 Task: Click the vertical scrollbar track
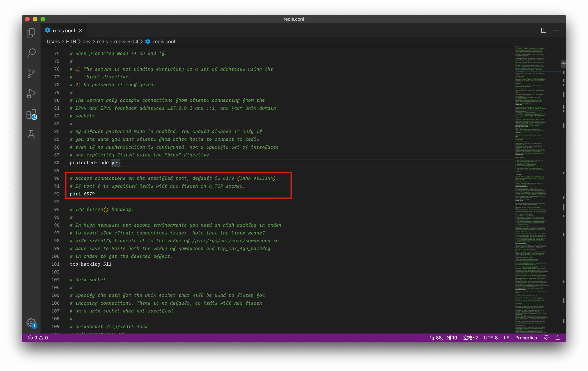tap(563, 189)
